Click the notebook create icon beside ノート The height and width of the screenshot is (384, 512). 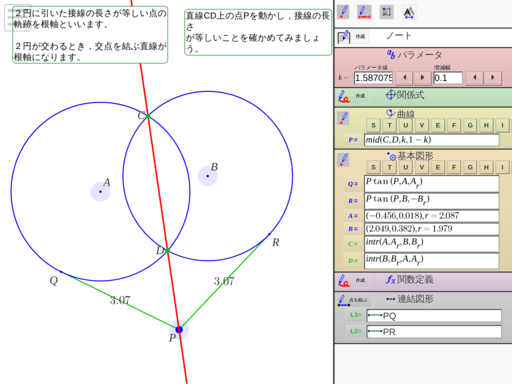pyautogui.click(x=344, y=36)
